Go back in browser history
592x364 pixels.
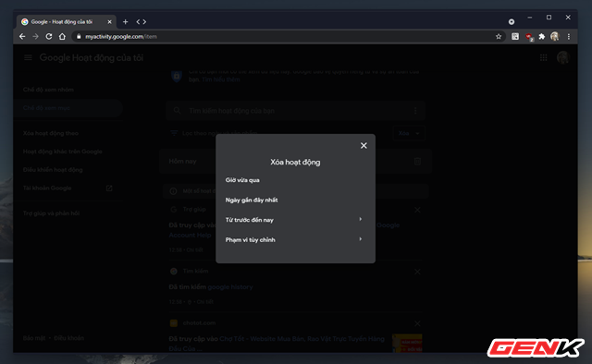(22, 37)
